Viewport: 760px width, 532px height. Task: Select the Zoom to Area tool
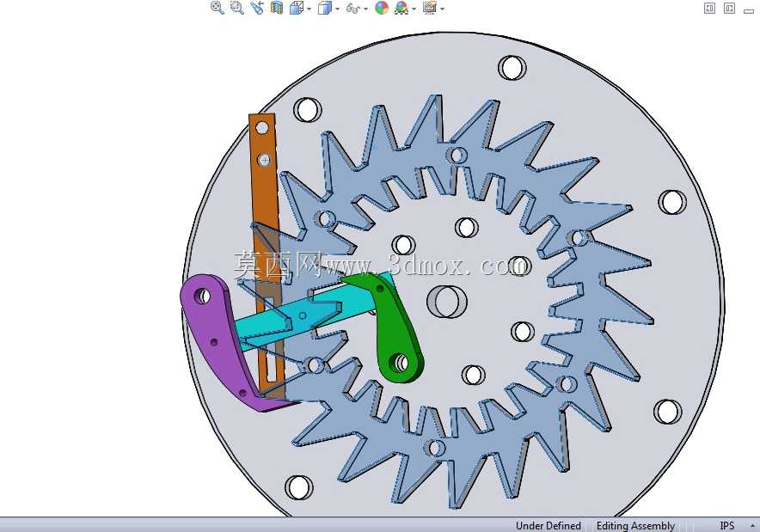coord(237,8)
